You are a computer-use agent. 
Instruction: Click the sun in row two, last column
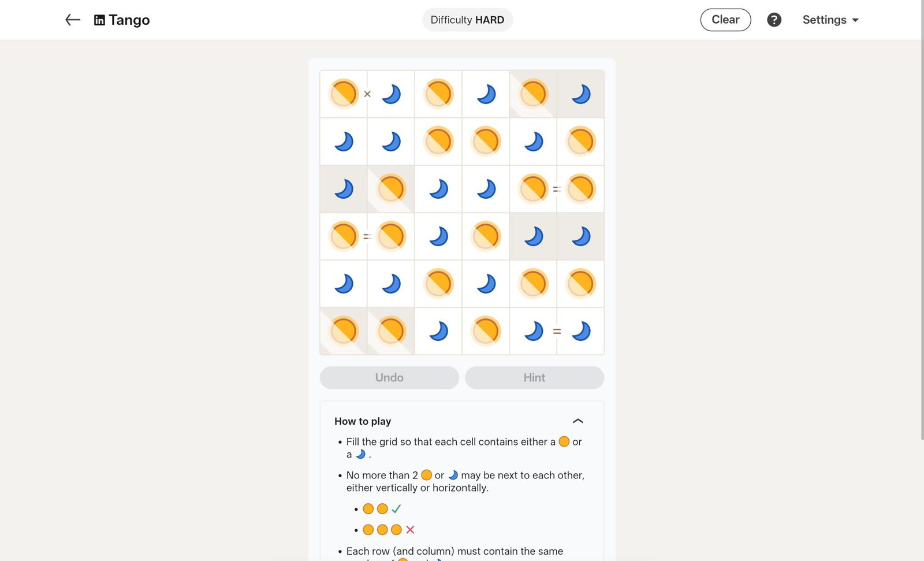click(x=580, y=142)
